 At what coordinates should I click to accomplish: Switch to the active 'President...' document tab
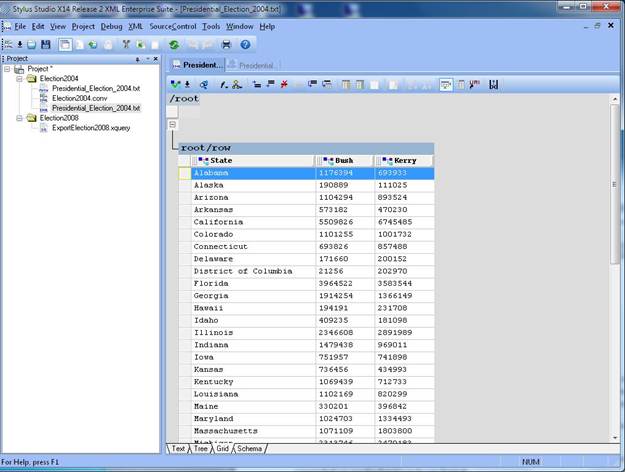point(198,65)
